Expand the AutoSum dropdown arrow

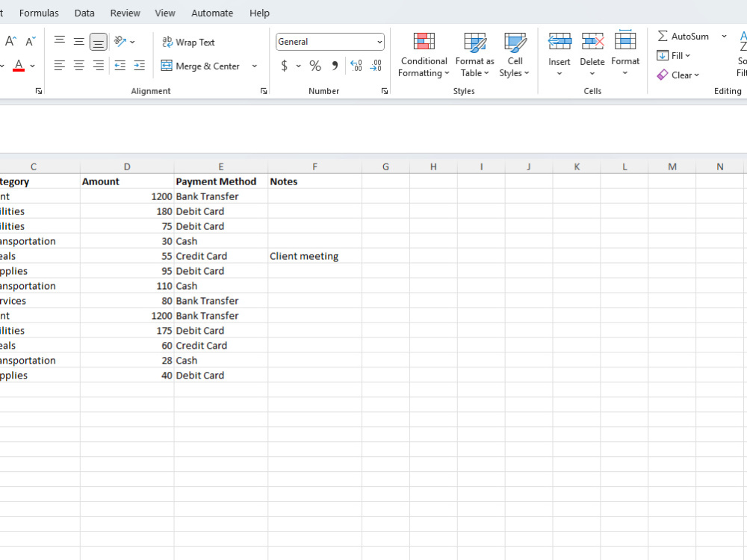pos(724,36)
